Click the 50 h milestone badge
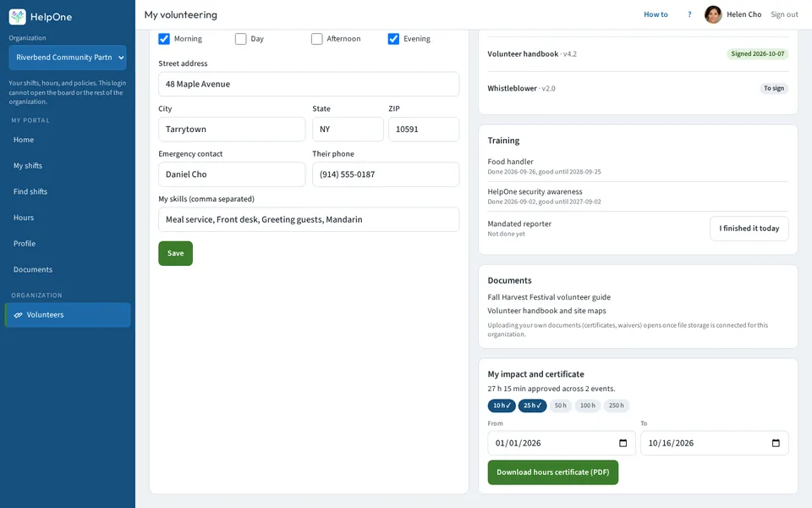 (x=561, y=406)
